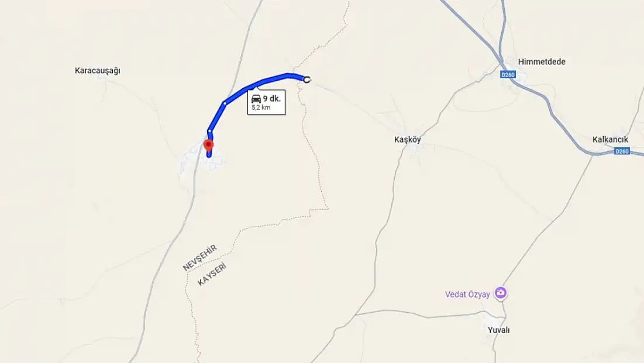Click the red destination pin marker
This screenshot has width=644, height=363.
pos(209,146)
